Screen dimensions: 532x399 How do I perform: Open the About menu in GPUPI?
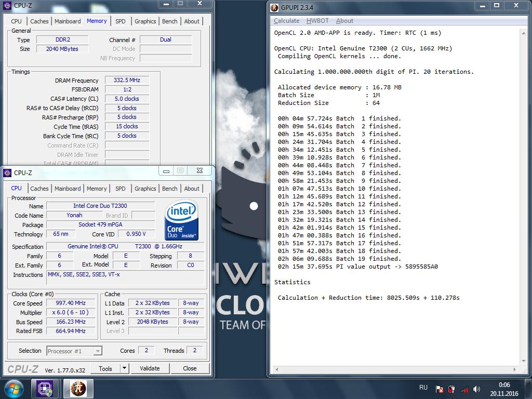coord(344,21)
